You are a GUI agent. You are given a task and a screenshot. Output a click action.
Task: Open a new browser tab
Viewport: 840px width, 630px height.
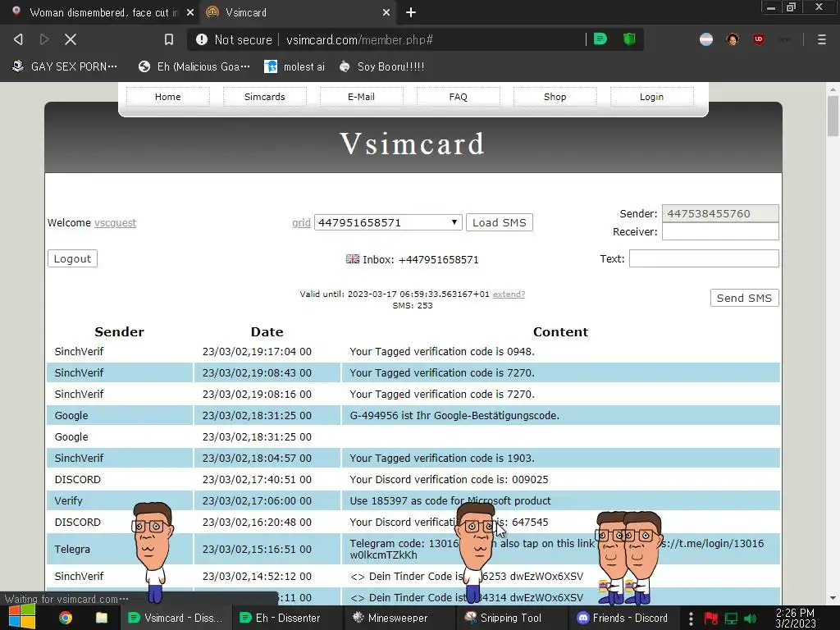[x=411, y=12]
